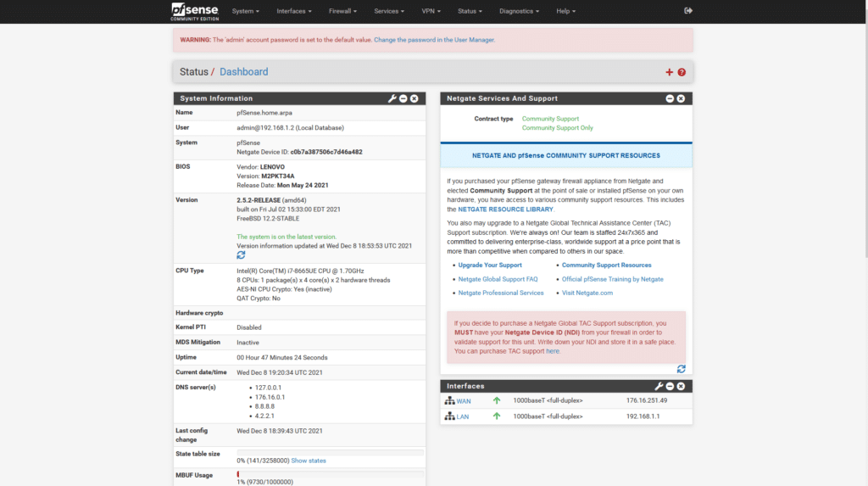
Task: Click the Dashboard breadcrumb link
Action: [243, 72]
